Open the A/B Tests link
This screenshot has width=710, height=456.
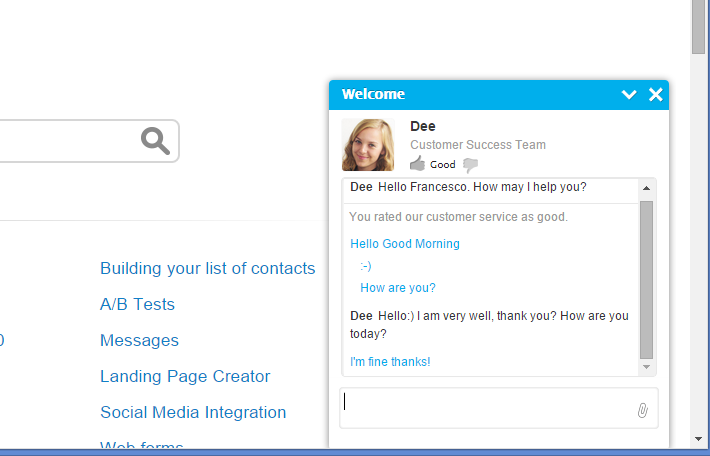(137, 304)
